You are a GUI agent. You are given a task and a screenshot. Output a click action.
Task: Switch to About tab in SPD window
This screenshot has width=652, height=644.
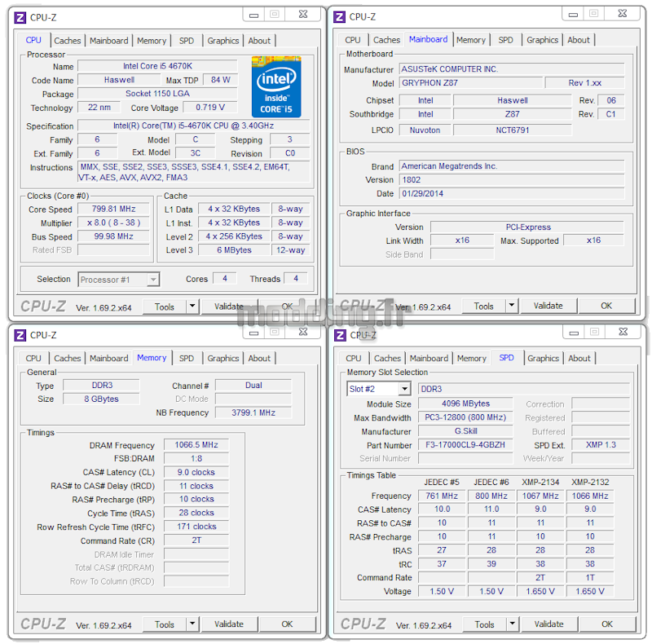[x=579, y=358]
